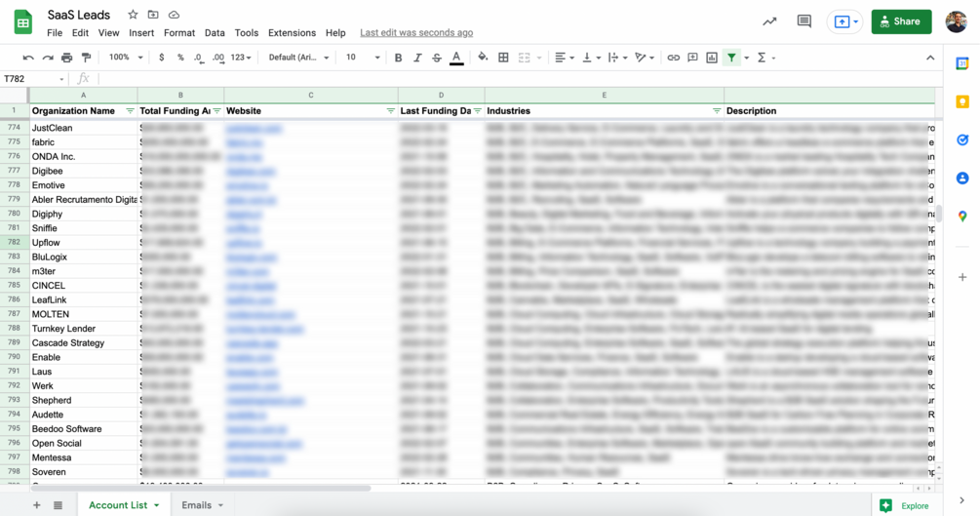Click the Redo icon
Image resolution: width=980 pixels, height=516 pixels.
point(48,58)
